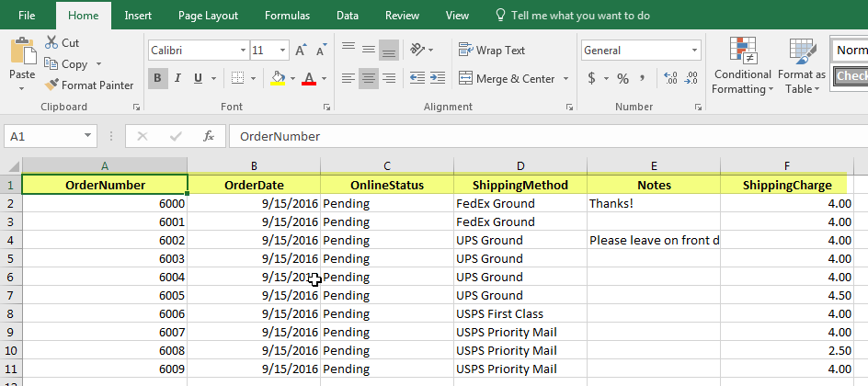
Task: Open Insert Function fx dialog
Action: [x=209, y=136]
